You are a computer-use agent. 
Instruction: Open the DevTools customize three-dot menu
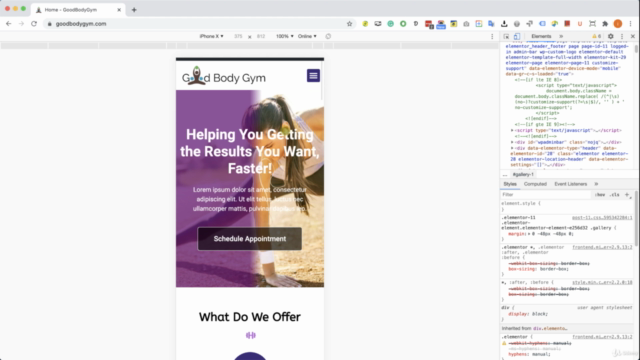[x=622, y=36]
